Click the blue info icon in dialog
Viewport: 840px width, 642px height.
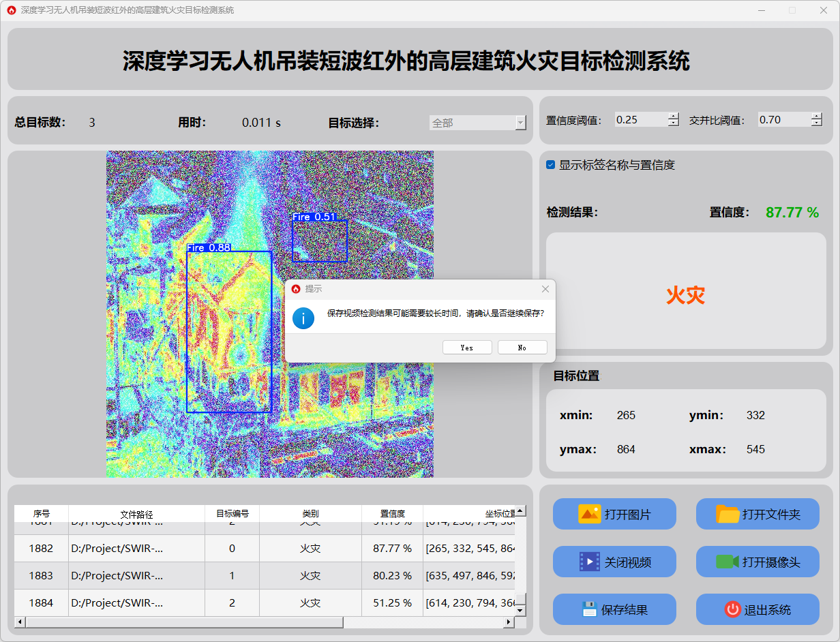click(303, 318)
